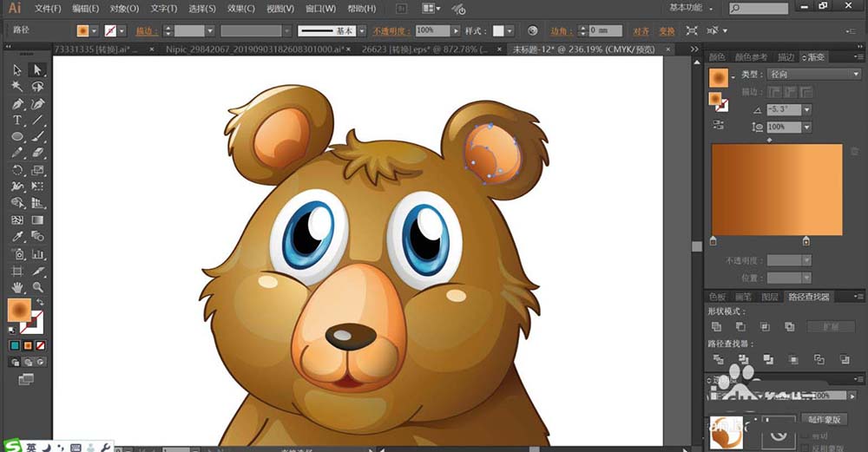Set fill mode to Gradient

28,345
